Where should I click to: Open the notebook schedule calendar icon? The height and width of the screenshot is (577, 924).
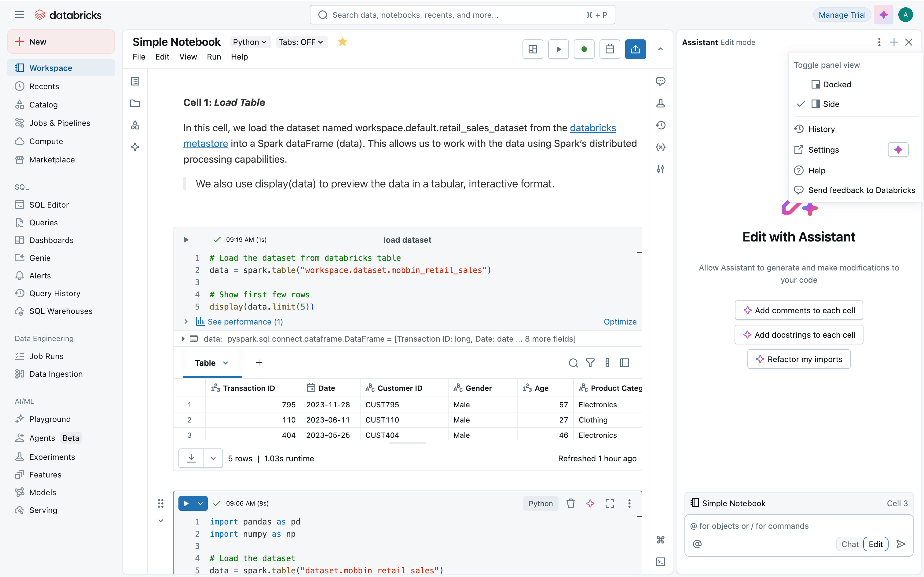tap(609, 49)
